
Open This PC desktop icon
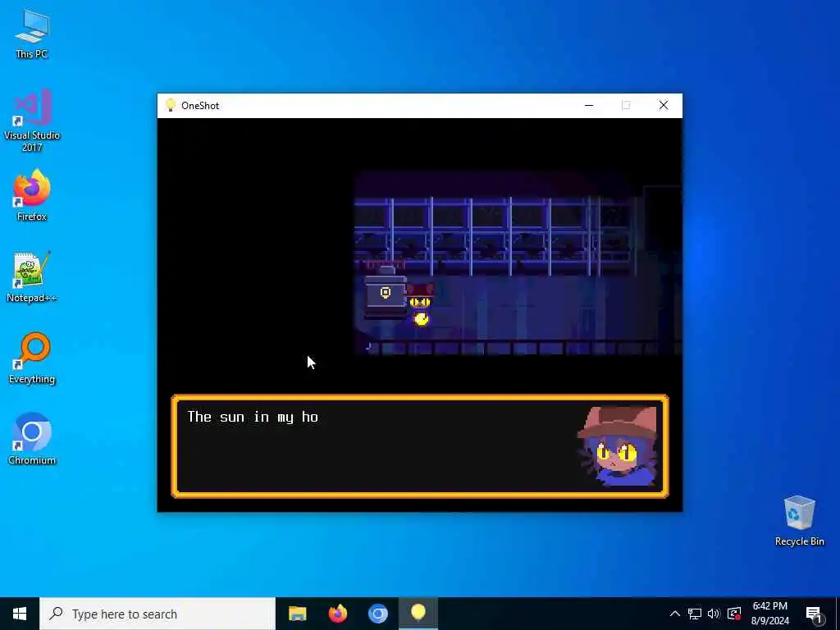coord(32,34)
